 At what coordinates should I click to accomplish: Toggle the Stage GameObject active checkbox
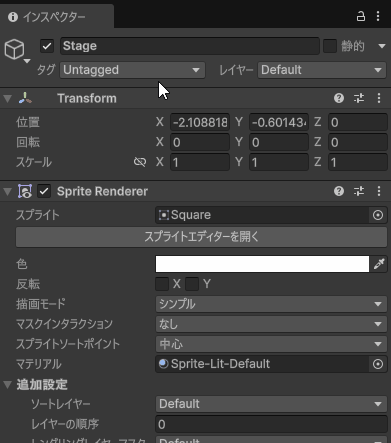click(47, 46)
